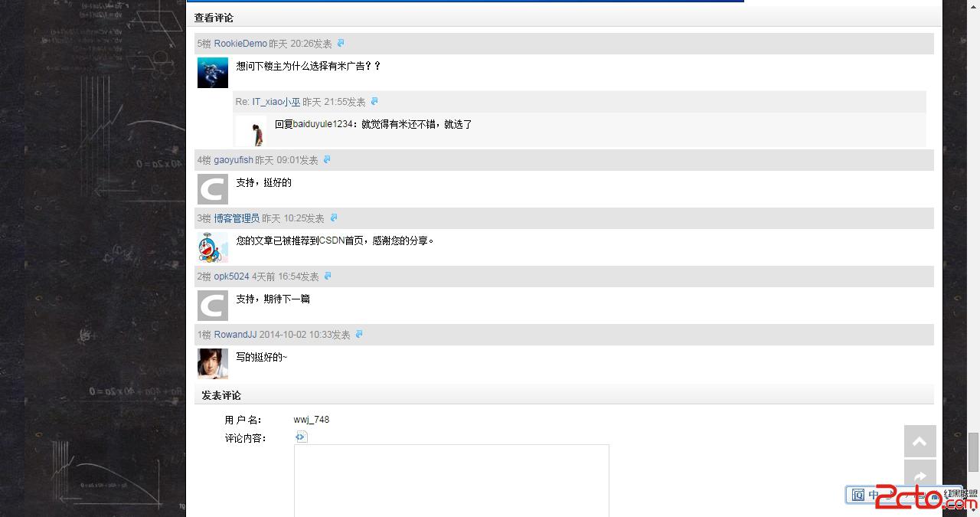Click the browser vertical scrollbar thumb
This screenshot has width=980, height=517.
click(973, 452)
